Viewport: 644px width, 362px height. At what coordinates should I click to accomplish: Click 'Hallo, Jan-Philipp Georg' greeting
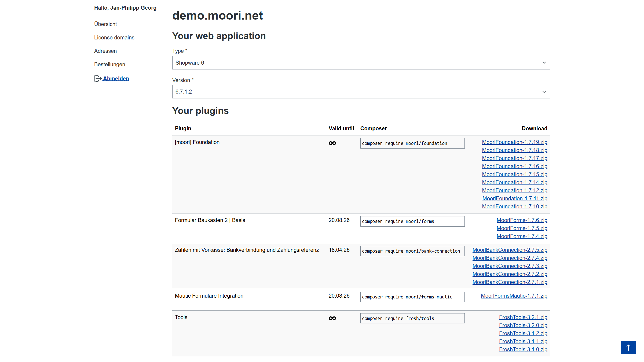(125, 8)
